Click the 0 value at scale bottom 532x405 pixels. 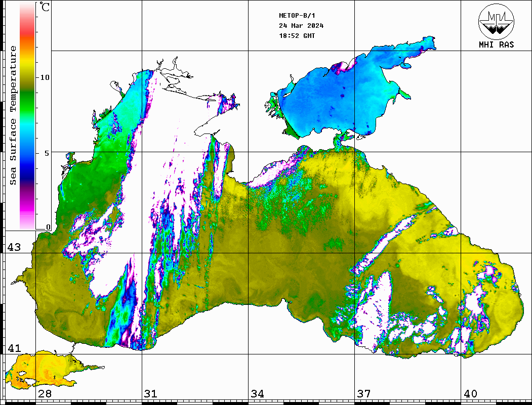pos(48,227)
